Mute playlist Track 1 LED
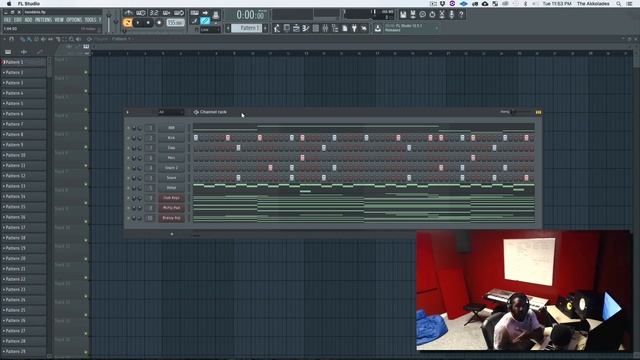 click(x=86, y=72)
